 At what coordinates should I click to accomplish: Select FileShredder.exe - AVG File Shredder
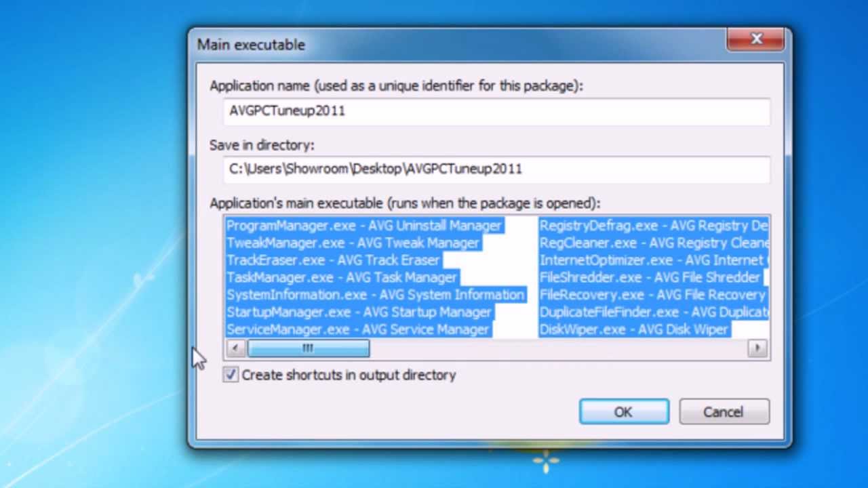(650, 277)
